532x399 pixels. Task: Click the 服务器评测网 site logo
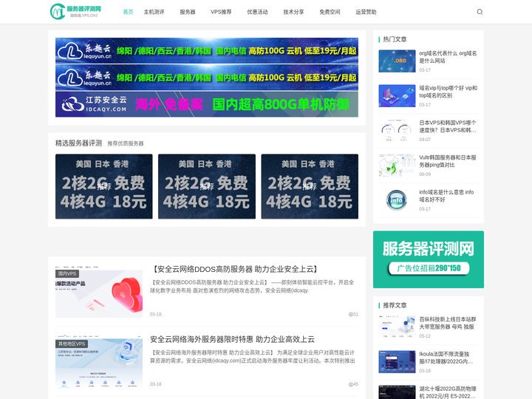tap(76, 12)
